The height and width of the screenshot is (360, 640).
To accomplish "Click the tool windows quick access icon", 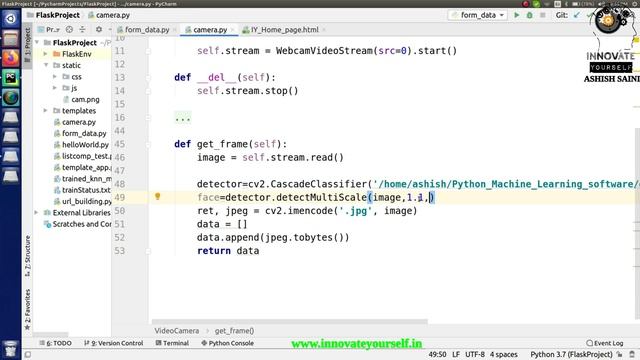I will pyautogui.click(x=27, y=354).
